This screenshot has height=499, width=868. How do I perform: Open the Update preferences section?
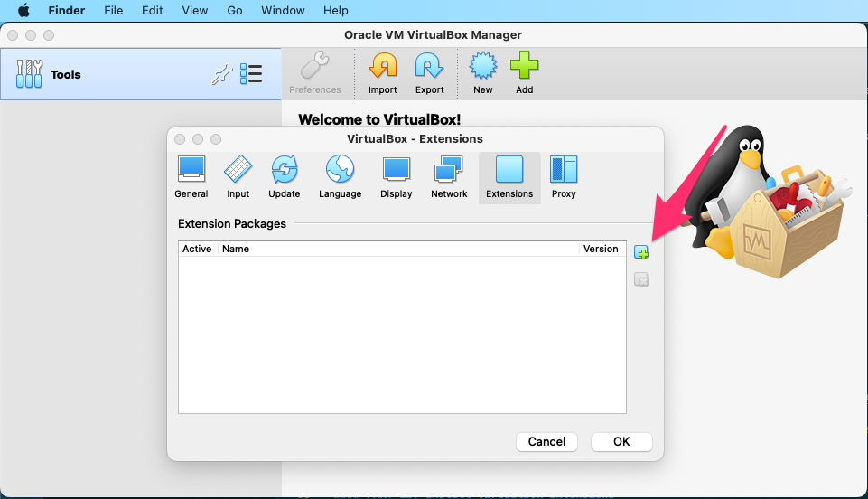pyautogui.click(x=284, y=177)
